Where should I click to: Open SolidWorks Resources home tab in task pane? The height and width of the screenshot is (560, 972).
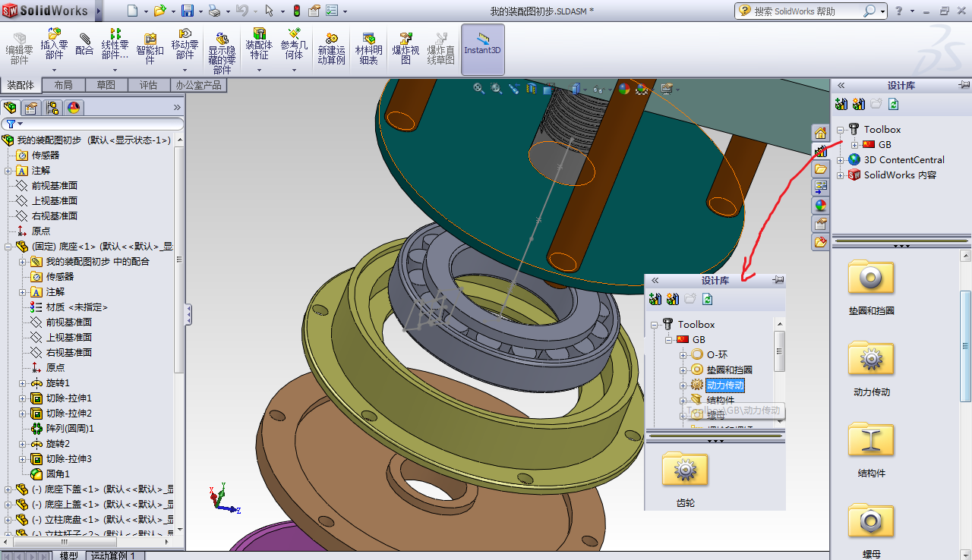click(x=820, y=133)
